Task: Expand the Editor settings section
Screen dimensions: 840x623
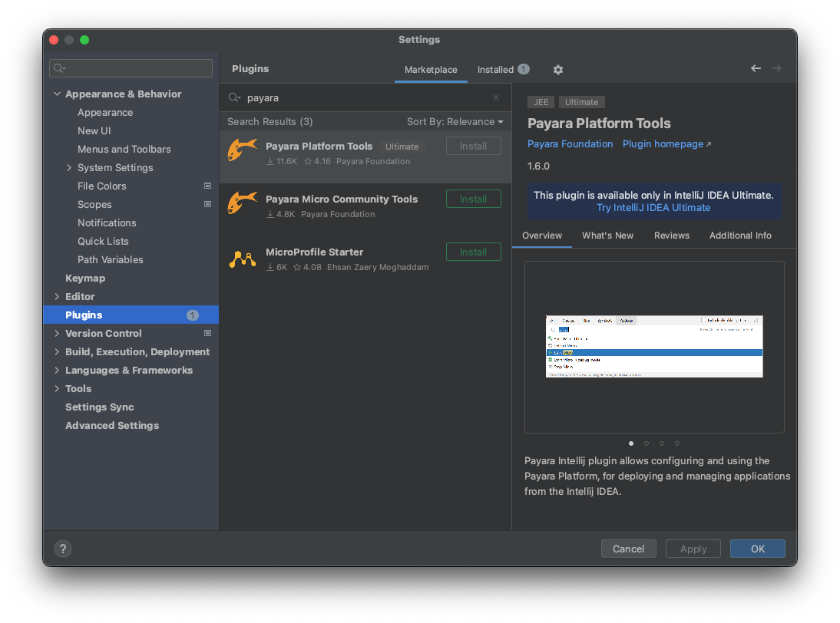Action: coord(57,296)
